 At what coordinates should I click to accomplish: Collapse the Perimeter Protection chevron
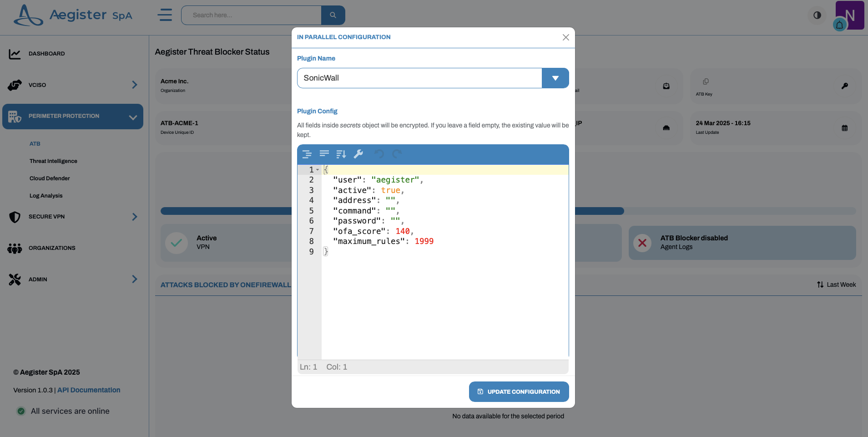(133, 117)
